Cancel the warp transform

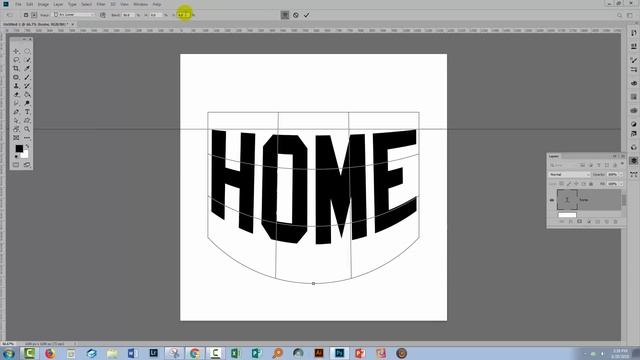pyautogui.click(x=296, y=15)
